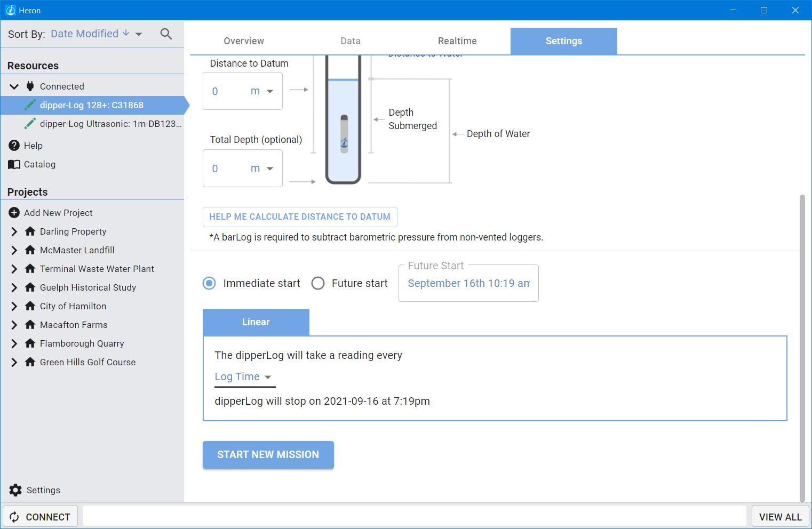Click the Catalog book icon
Image resolution: width=812 pixels, height=529 pixels.
point(14,164)
